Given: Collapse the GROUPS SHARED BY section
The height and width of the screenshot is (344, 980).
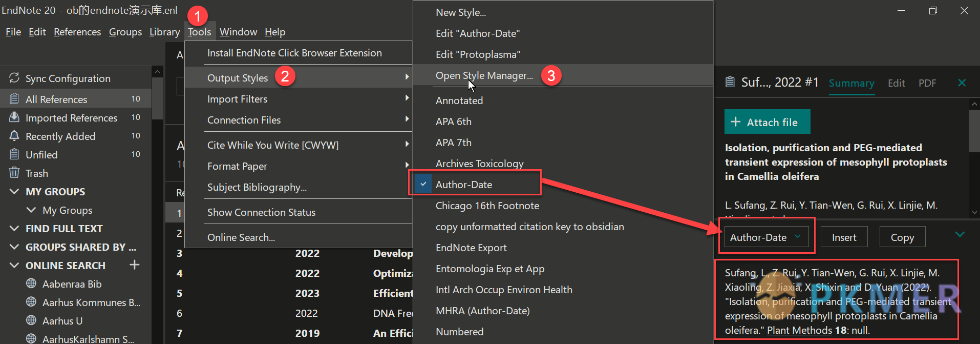Looking at the screenshot, I should [x=14, y=247].
